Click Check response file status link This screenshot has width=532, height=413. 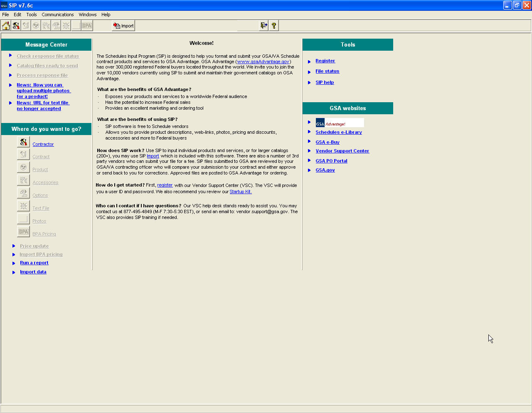[x=48, y=56]
